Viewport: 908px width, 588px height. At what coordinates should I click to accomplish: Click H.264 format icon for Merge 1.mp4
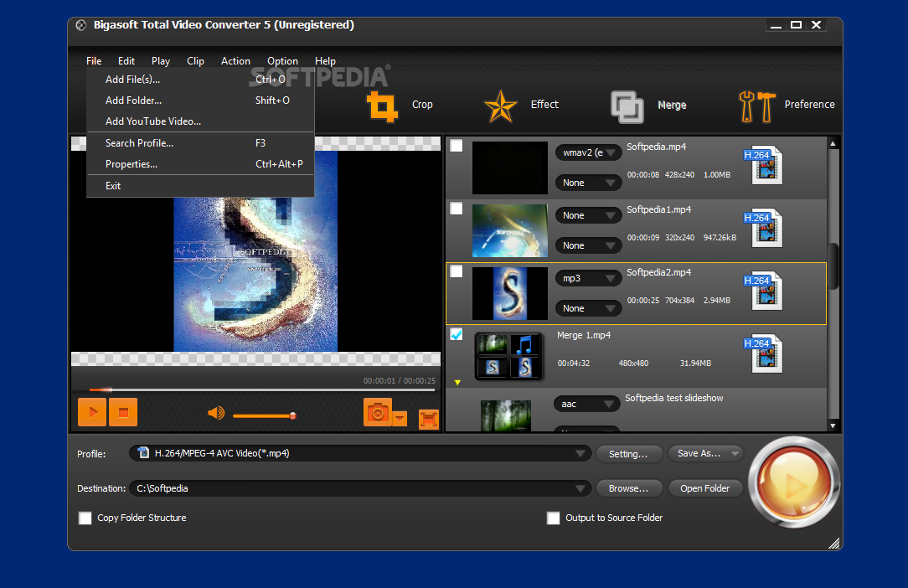(763, 353)
